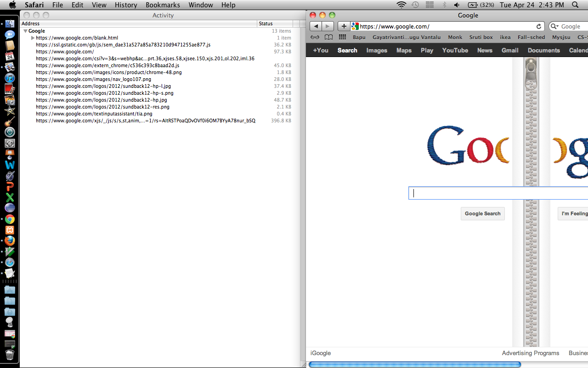Open the View menu
The image size is (588, 368).
99,5
